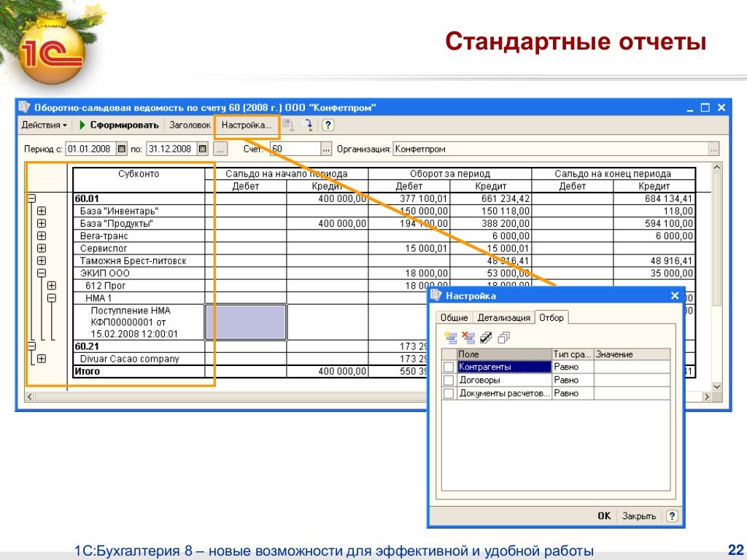The width and height of the screenshot is (747, 560).
Task: Click the add new filter row icon
Action: (x=451, y=338)
